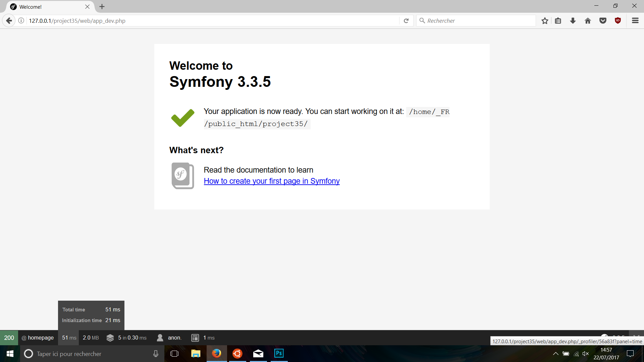
Task: Show site information icon in address bar
Action: click(21, 21)
